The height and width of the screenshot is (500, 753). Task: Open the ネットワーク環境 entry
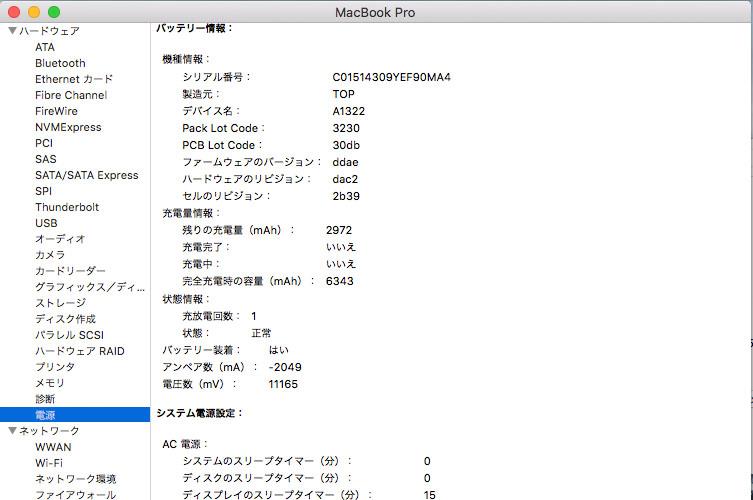coord(75,479)
